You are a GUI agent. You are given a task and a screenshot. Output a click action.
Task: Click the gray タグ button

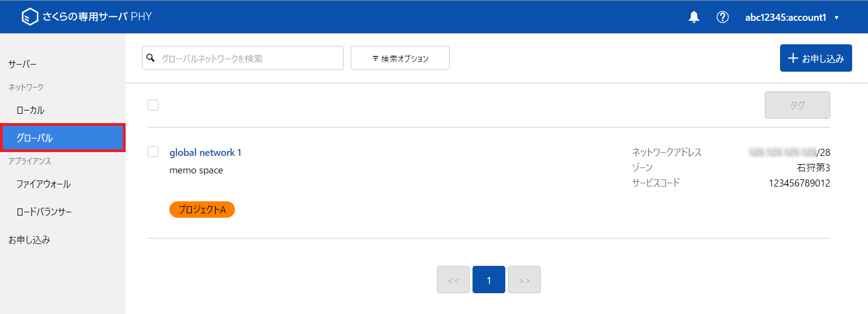tap(797, 105)
